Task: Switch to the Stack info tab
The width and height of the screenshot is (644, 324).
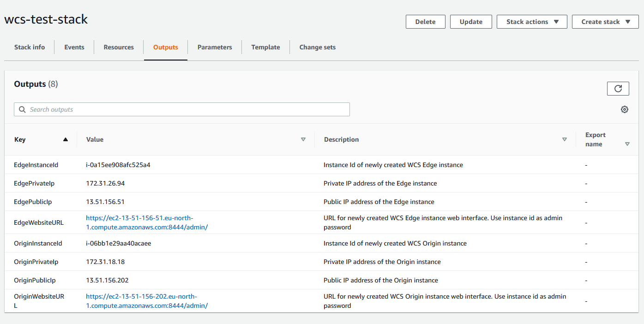Action: [30, 47]
